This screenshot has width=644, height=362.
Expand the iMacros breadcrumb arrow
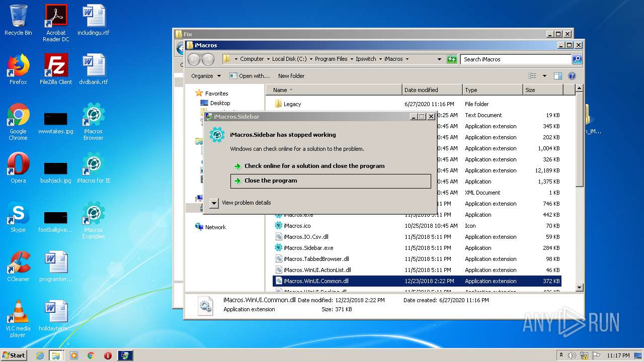[407, 59]
